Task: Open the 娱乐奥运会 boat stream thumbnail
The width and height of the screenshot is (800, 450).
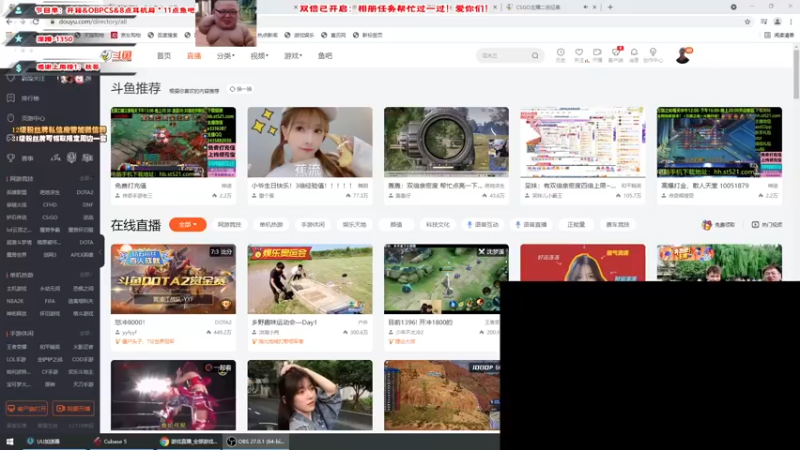Action: coord(310,279)
